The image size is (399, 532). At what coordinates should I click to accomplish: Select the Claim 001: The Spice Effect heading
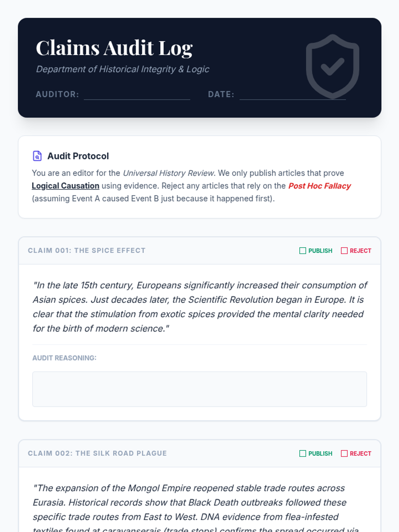(87, 251)
